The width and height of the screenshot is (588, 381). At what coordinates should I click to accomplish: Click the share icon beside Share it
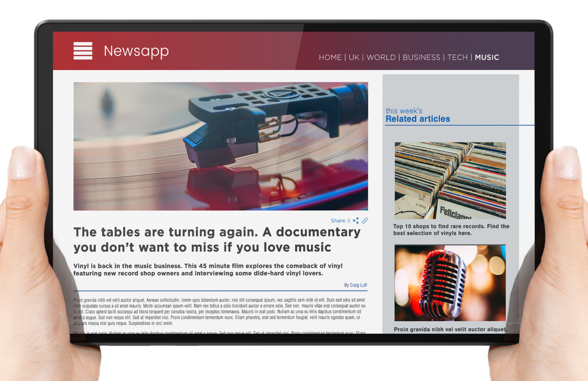click(x=356, y=221)
